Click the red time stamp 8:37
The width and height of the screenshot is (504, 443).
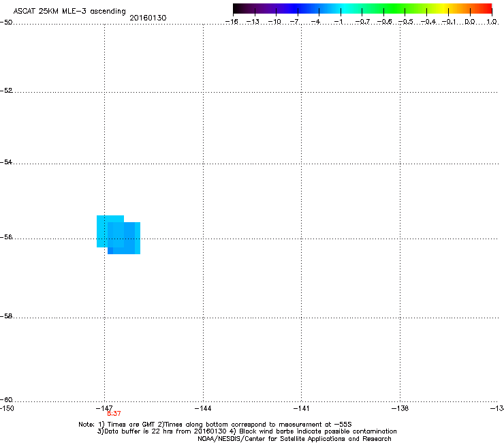click(114, 414)
